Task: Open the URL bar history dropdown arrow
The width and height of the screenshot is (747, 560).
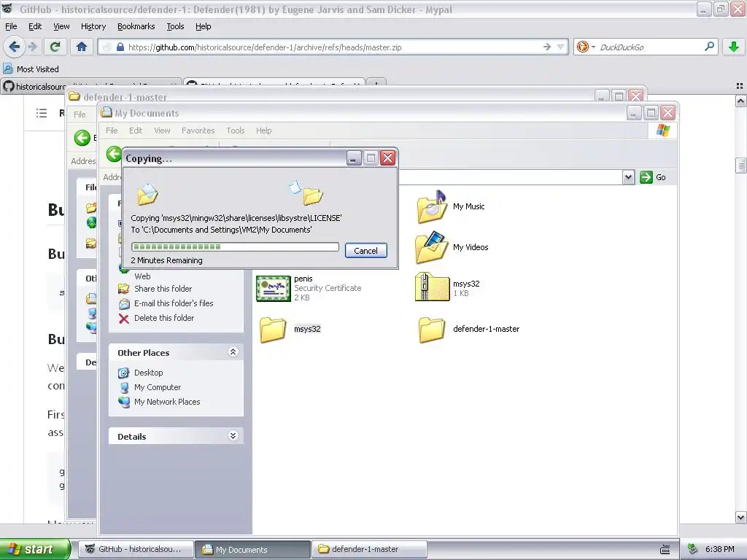Action: click(x=561, y=47)
